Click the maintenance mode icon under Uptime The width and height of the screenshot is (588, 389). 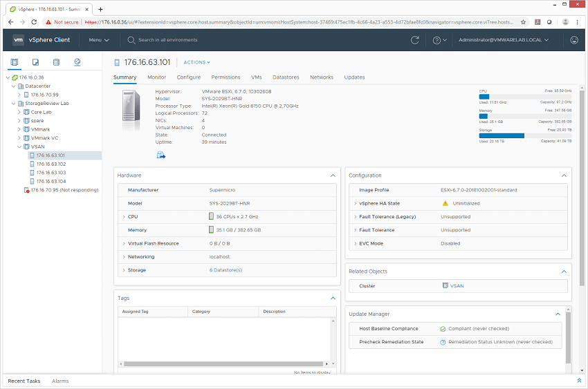point(161,155)
